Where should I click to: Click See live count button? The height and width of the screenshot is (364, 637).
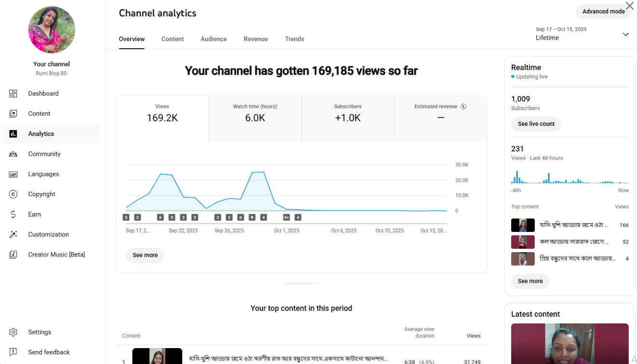pyautogui.click(x=536, y=124)
